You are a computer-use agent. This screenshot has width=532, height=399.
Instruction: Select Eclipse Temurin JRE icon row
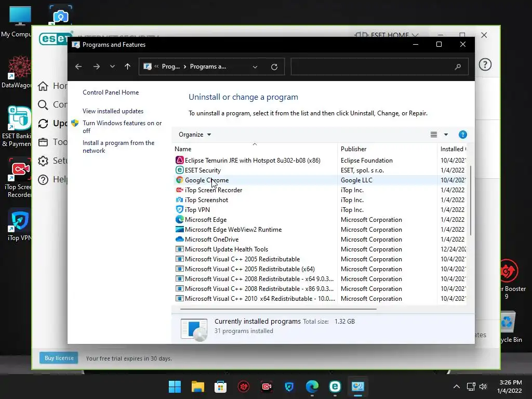point(179,160)
